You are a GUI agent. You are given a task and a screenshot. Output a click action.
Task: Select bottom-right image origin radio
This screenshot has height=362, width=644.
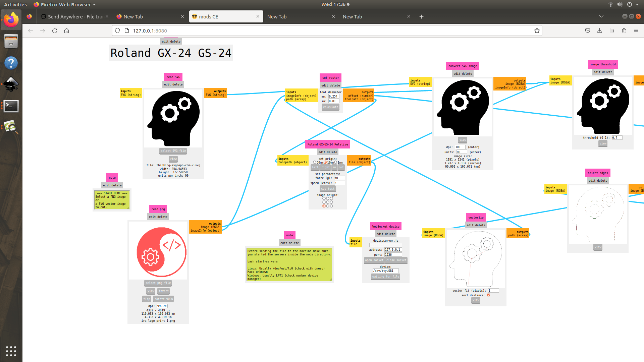[331, 206]
